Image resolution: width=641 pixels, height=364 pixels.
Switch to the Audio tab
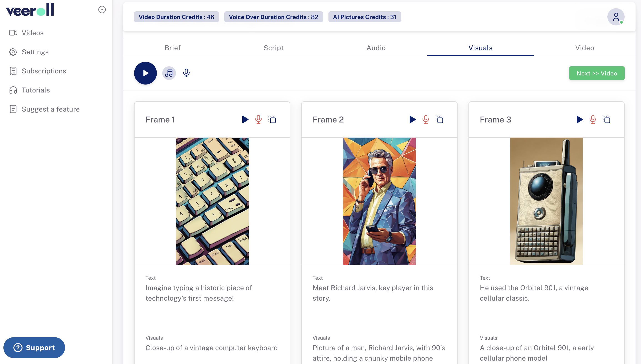click(x=376, y=48)
